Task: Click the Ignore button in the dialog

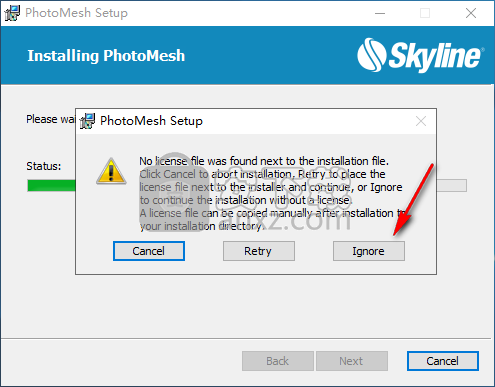Action: (x=369, y=251)
